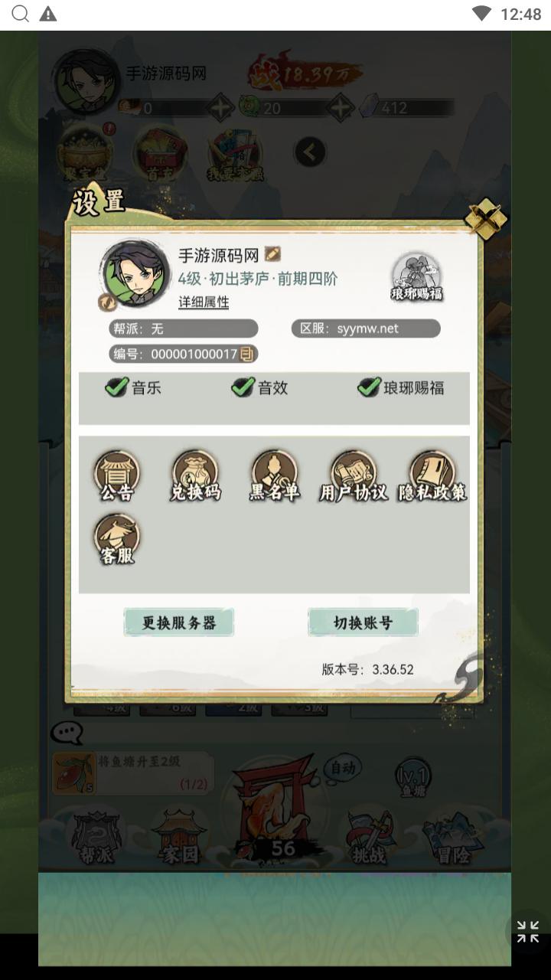
Task: Open the 详细属性 detailed attributes link
Action: point(204,302)
